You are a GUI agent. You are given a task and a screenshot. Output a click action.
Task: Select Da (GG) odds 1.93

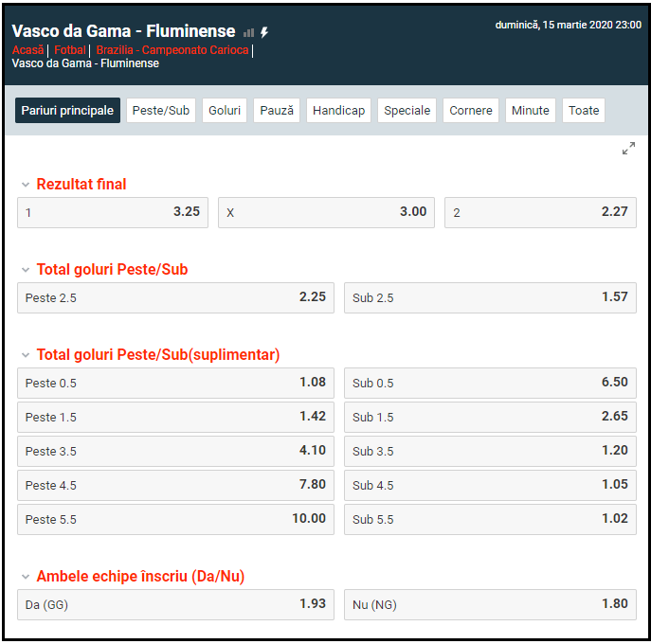click(x=175, y=604)
